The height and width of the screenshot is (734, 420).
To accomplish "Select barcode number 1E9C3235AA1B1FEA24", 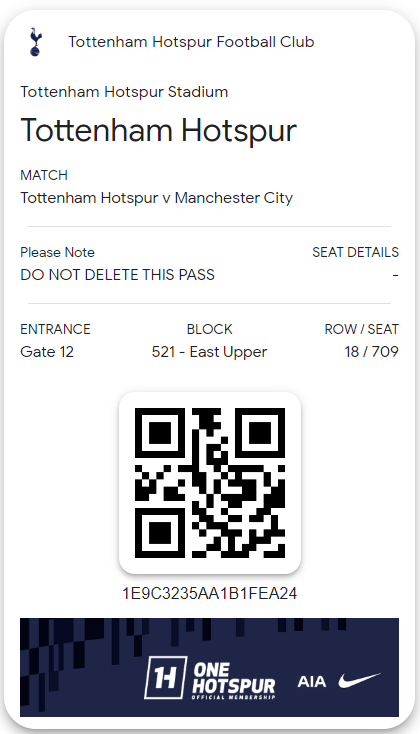I will click(210, 593).
